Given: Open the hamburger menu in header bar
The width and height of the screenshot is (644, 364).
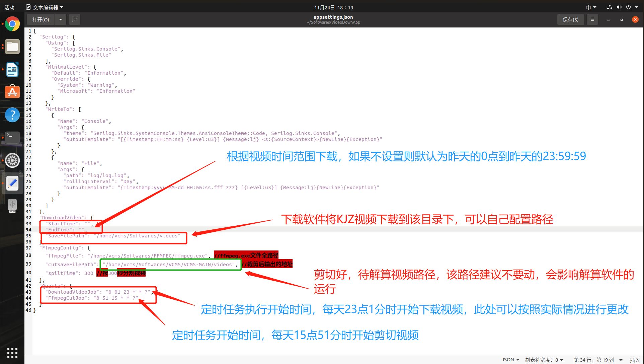Looking at the screenshot, I should 592,20.
